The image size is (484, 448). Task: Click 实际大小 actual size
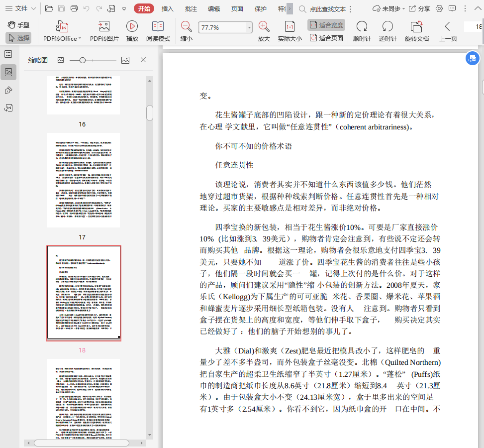coord(290,31)
